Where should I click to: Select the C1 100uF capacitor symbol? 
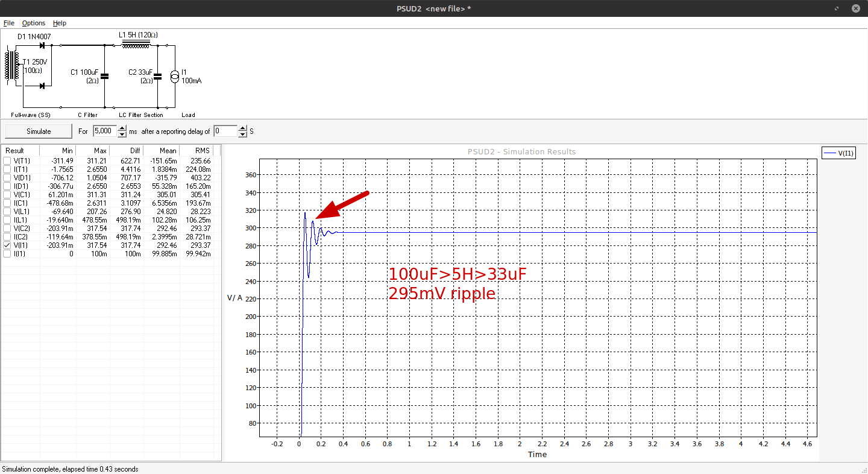(105, 76)
